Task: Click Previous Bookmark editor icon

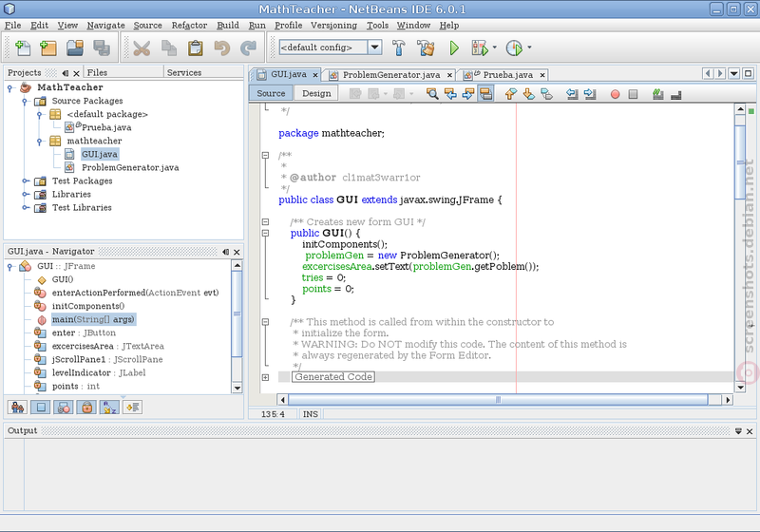Action: click(x=510, y=93)
